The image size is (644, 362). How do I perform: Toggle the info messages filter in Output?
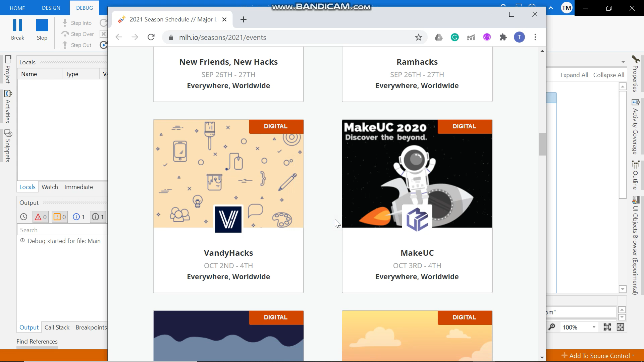click(79, 217)
